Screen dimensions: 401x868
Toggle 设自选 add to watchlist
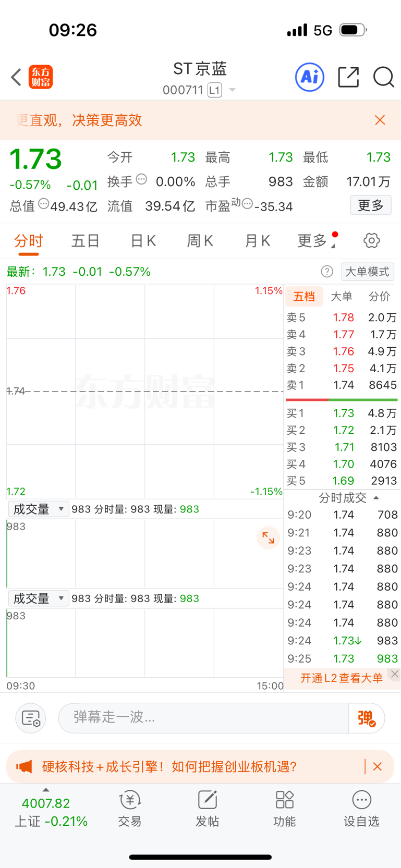361,809
